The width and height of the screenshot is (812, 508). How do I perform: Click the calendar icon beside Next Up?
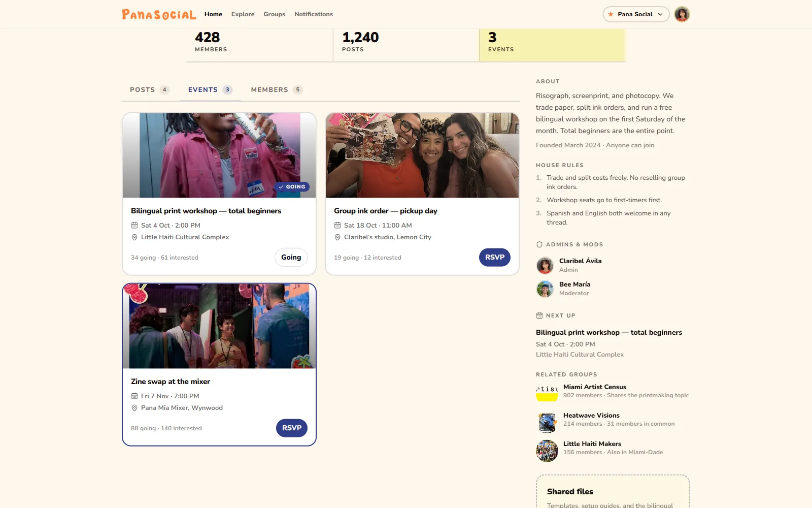click(x=539, y=316)
